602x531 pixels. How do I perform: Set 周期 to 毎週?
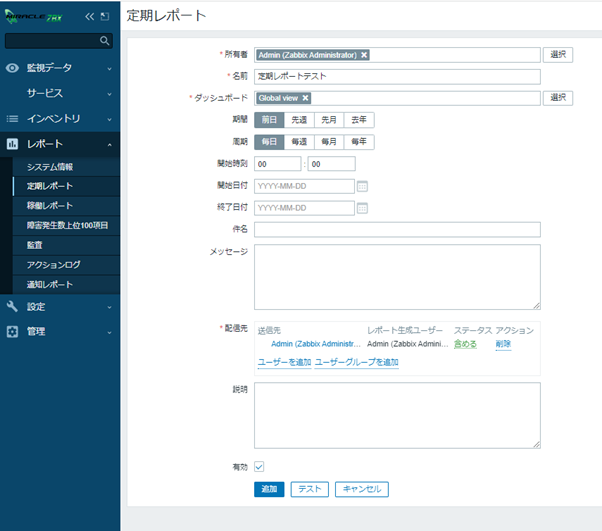click(x=299, y=142)
